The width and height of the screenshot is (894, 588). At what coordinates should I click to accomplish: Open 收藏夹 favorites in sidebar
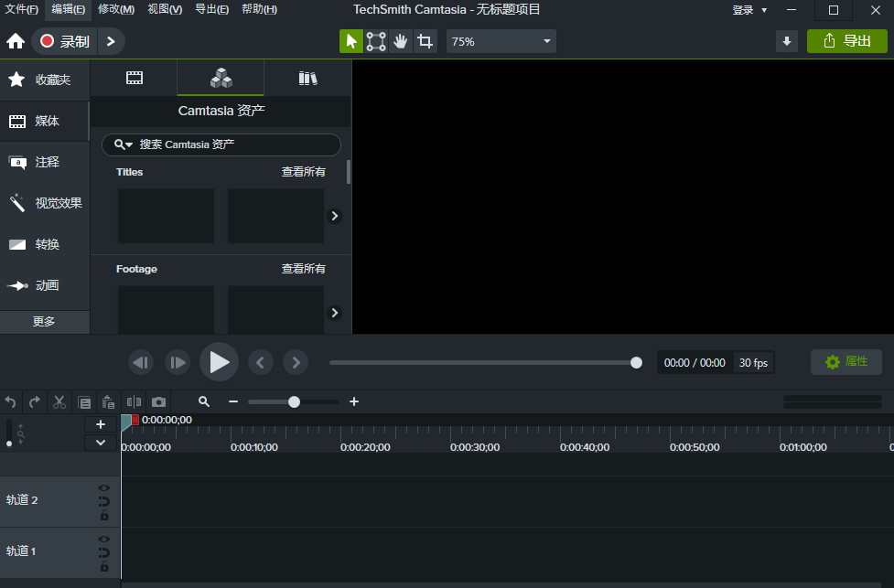[x=45, y=80]
